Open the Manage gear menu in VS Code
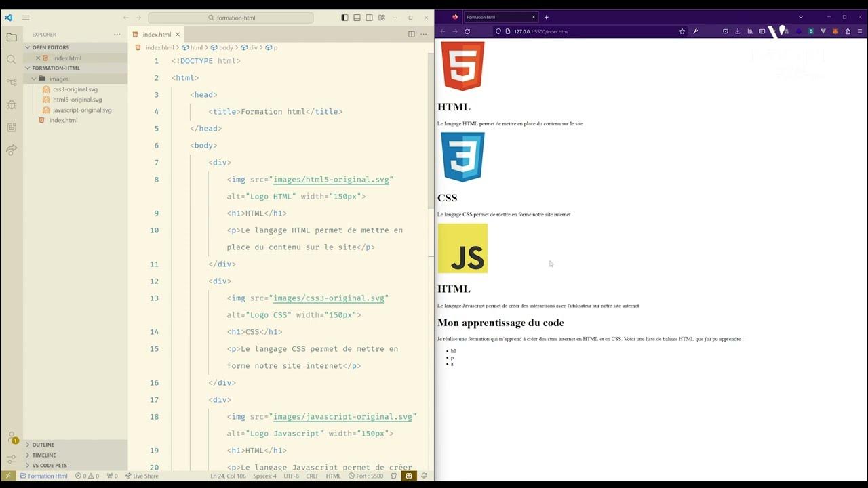The height and width of the screenshot is (488, 868). (12, 459)
